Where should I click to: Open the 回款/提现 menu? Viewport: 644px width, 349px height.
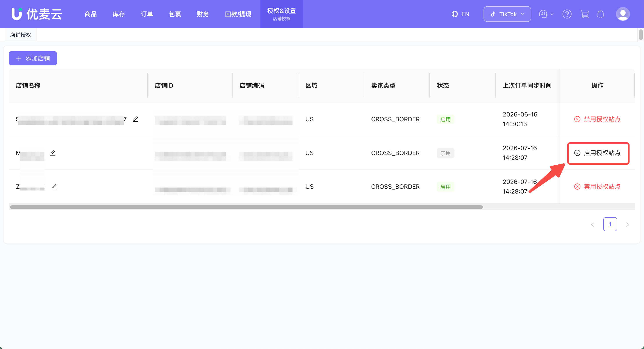238,14
